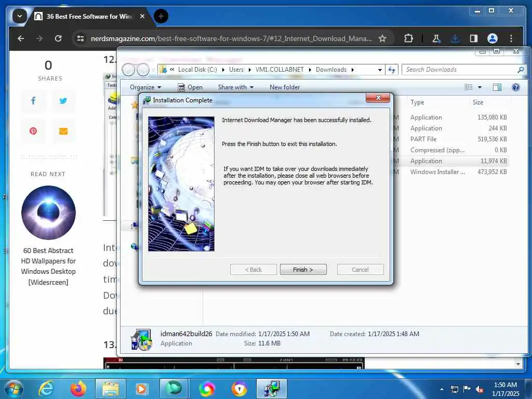This screenshot has width=532, height=399.
Task: Close the Installation Complete dialog
Action: 378,98
